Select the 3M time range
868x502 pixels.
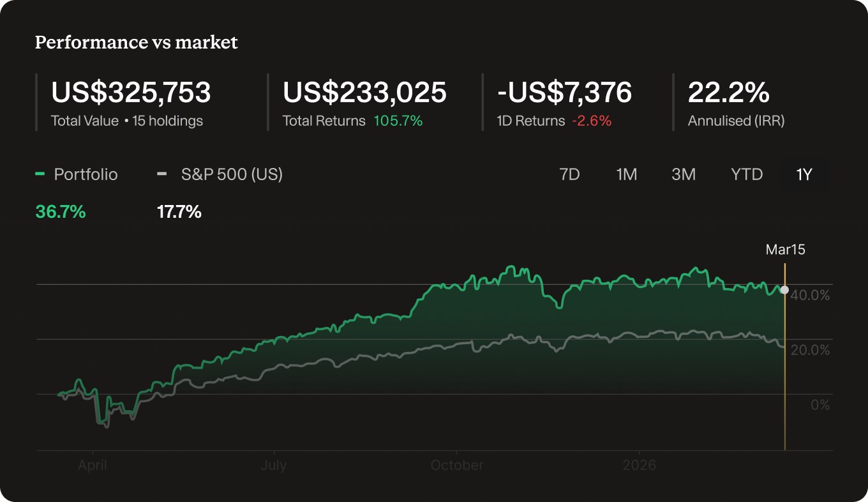coord(684,174)
